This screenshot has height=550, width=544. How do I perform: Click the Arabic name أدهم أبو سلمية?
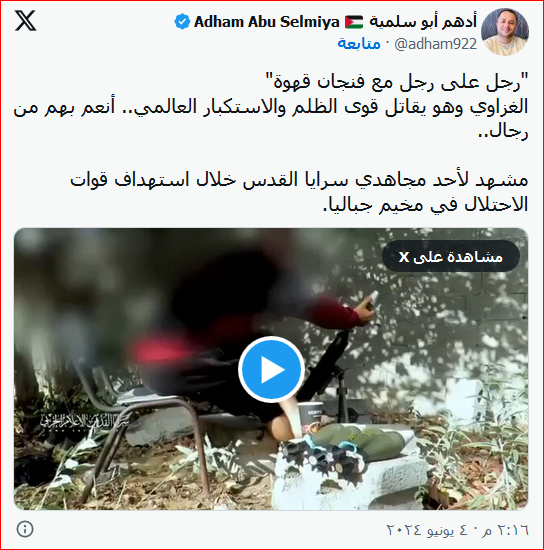(x=423, y=22)
